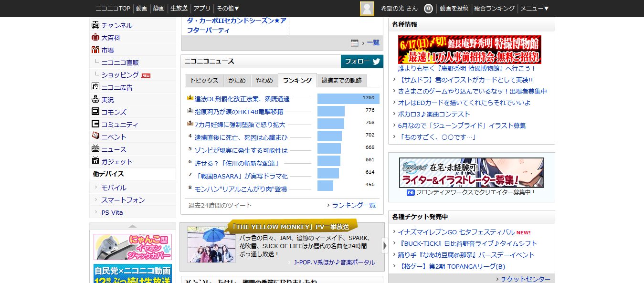The image size is (644, 283).
Task: Click the 456 tweet count bar
Action: coord(325,186)
